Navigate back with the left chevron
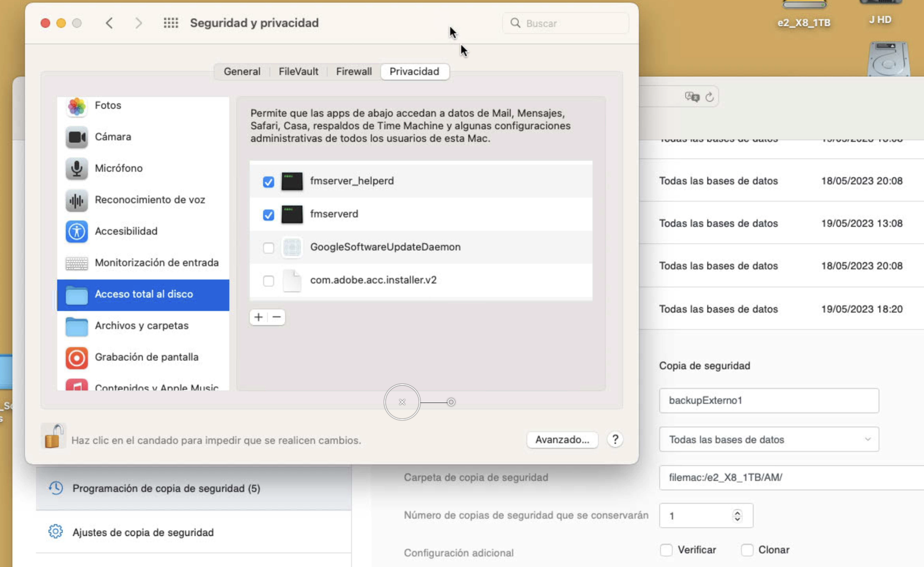Screen dimensions: 924x567 click(x=109, y=23)
